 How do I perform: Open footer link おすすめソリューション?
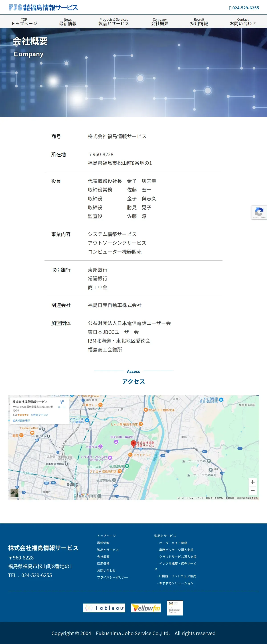pyautogui.click(x=175, y=583)
